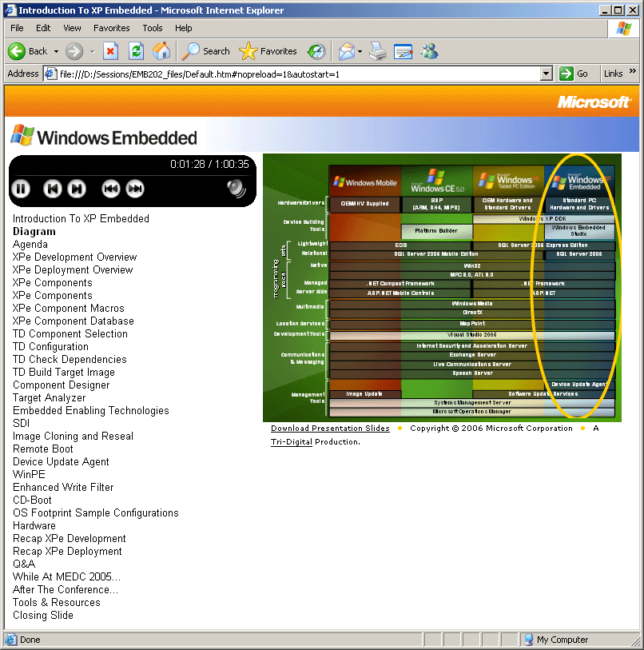Jump to TD Build Target Image slide
The height and width of the screenshot is (650, 644).
click(x=64, y=373)
